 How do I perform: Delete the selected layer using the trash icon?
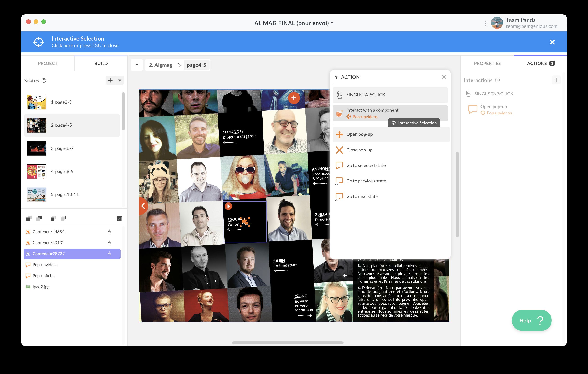[x=119, y=218]
